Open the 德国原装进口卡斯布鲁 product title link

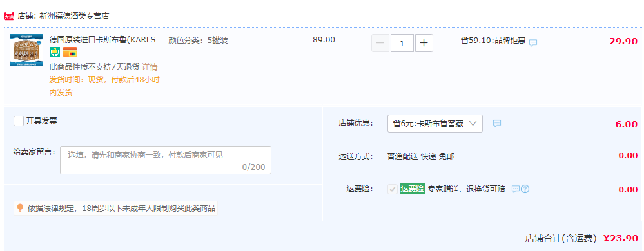tap(106, 40)
